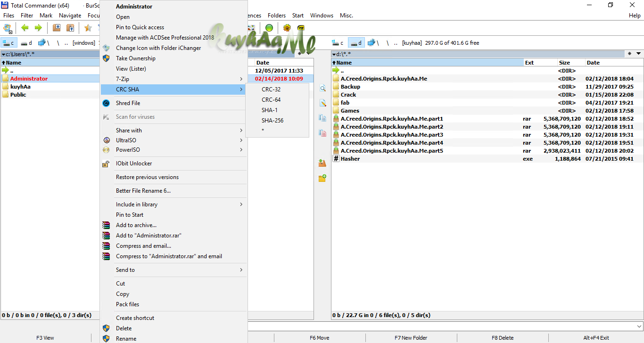Image resolution: width=644 pixels, height=343 pixels.
Task: Open the Hasher exe file icon
Action: point(336,159)
